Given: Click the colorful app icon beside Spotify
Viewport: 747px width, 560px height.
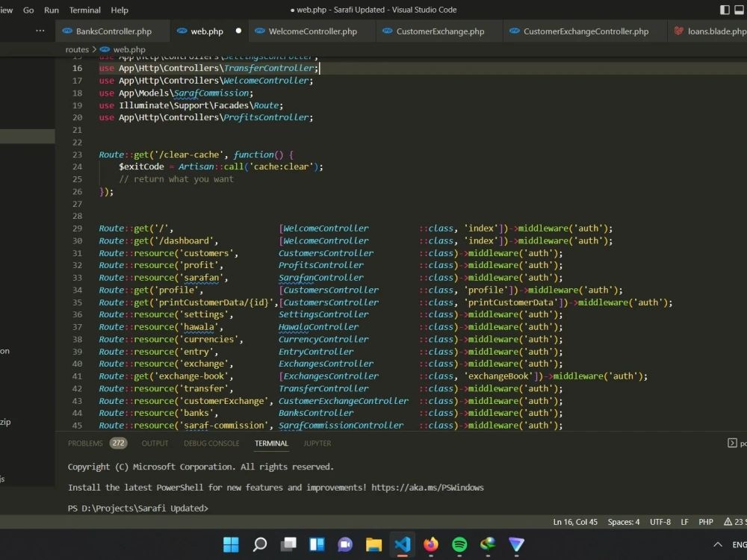Looking at the screenshot, I should click(489, 544).
